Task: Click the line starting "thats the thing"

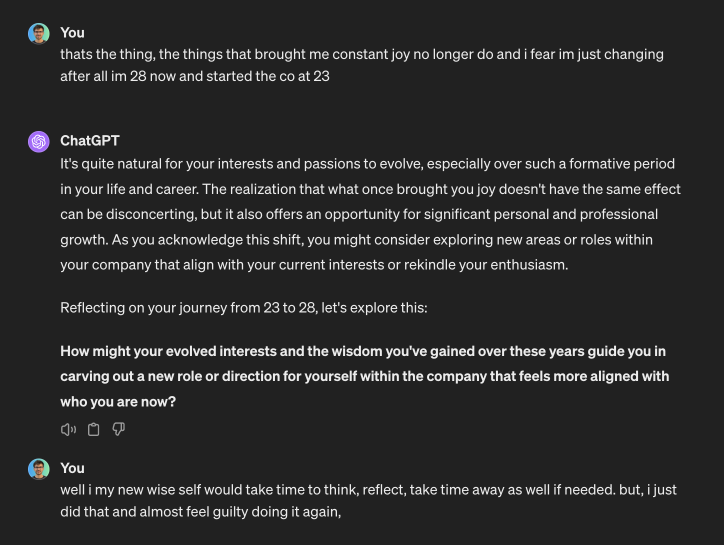Action: point(361,54)
